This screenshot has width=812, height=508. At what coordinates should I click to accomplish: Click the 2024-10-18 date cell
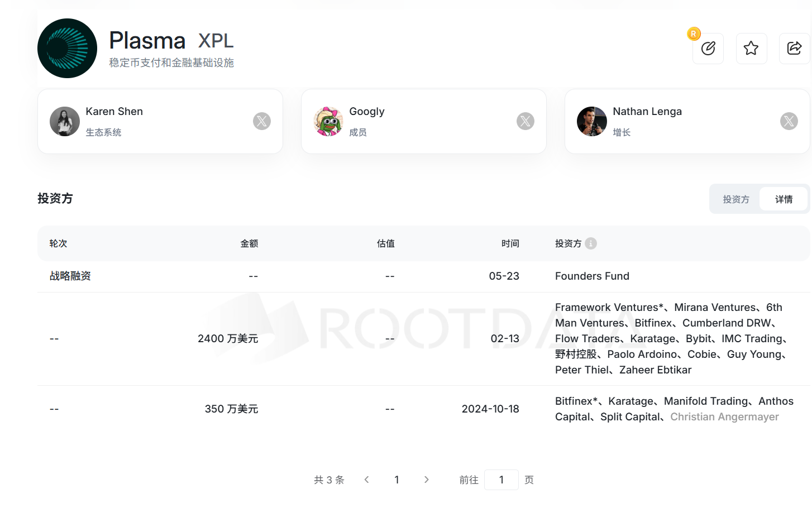(x=490, y=409)
